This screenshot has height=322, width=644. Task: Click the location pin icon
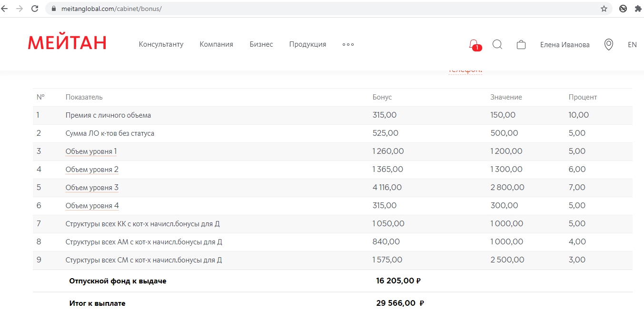point(608,45)
